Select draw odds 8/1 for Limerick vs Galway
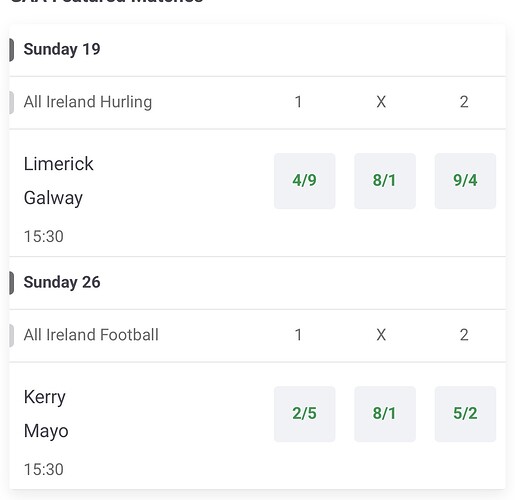515x500 pixels. click(x=385, y=181)
